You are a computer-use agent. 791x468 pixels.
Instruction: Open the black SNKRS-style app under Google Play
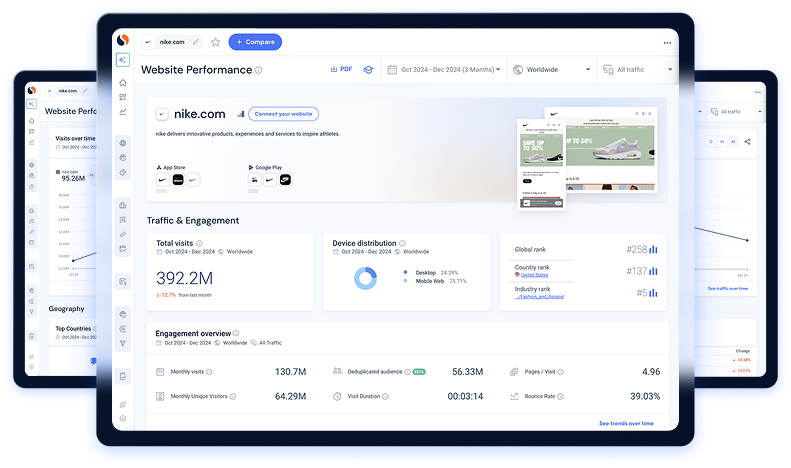point(286,180)
